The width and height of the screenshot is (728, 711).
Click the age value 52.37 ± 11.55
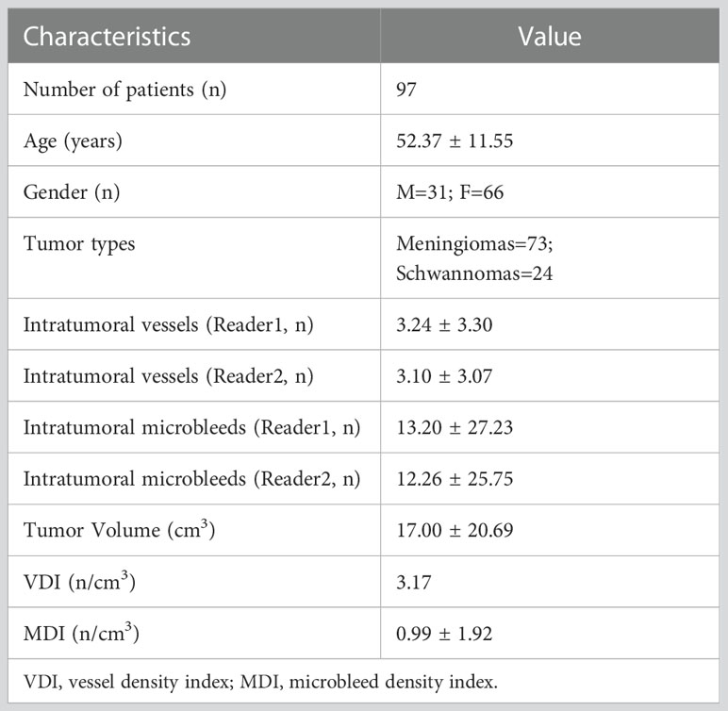pos(455,141)
